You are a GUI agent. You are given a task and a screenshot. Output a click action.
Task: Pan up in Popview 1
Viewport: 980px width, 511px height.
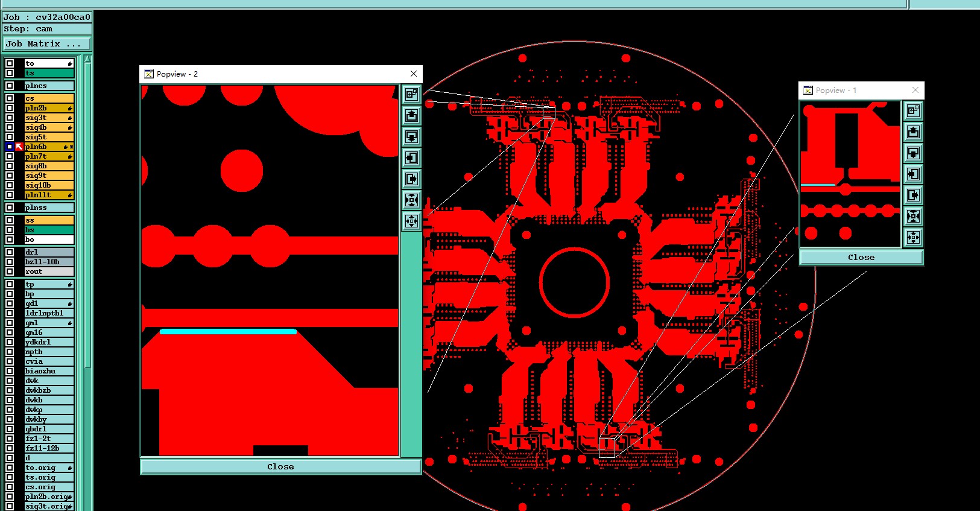pos(914,132)
